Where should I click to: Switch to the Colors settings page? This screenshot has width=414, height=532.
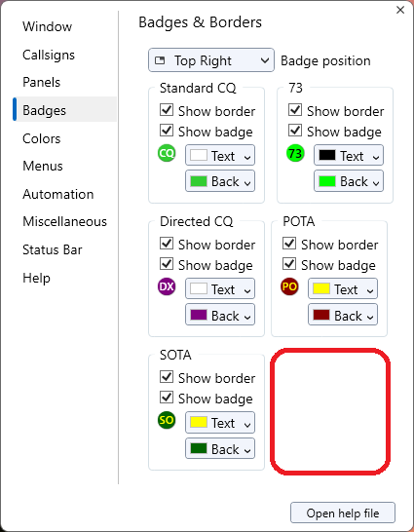tap(41, 138)
